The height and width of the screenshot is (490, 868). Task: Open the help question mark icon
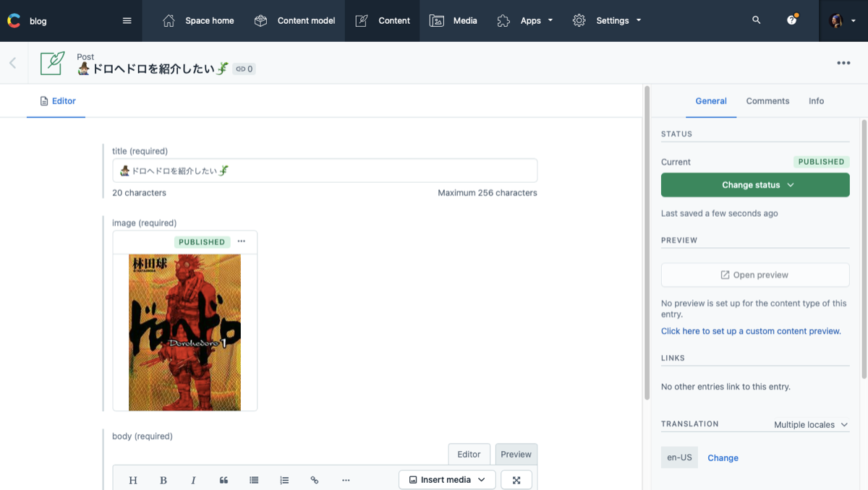pyautogui.click(x=792, y=20)
